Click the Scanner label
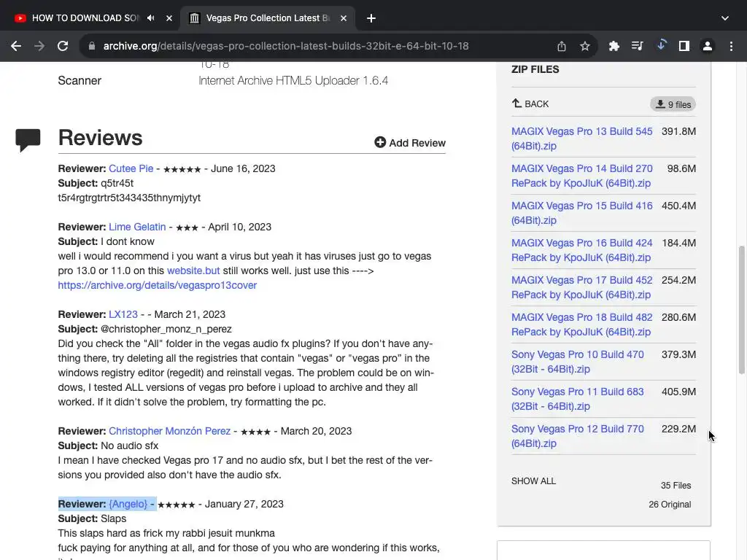This screenshot has width=747, height=560. (80, 80)
